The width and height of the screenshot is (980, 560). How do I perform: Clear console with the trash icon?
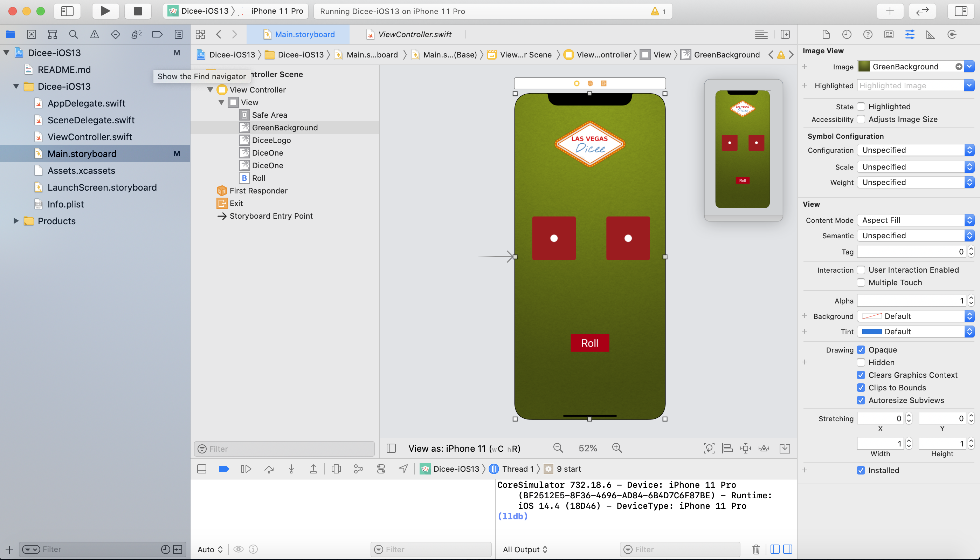click(756, 549)
